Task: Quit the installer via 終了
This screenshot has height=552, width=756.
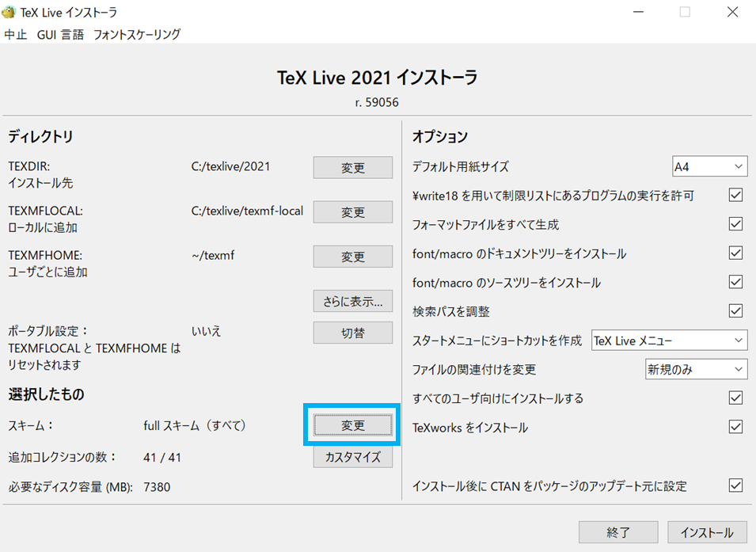Action: pos(618,531)
